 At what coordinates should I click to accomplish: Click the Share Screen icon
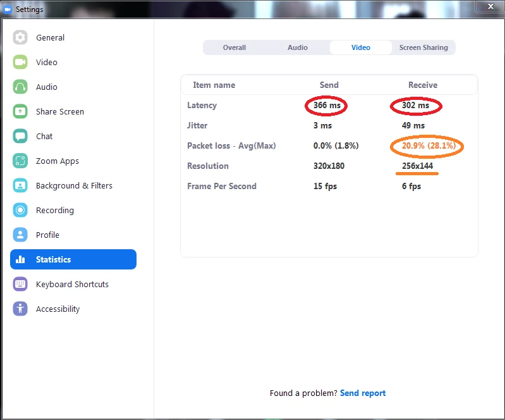[x=20, y=111]
